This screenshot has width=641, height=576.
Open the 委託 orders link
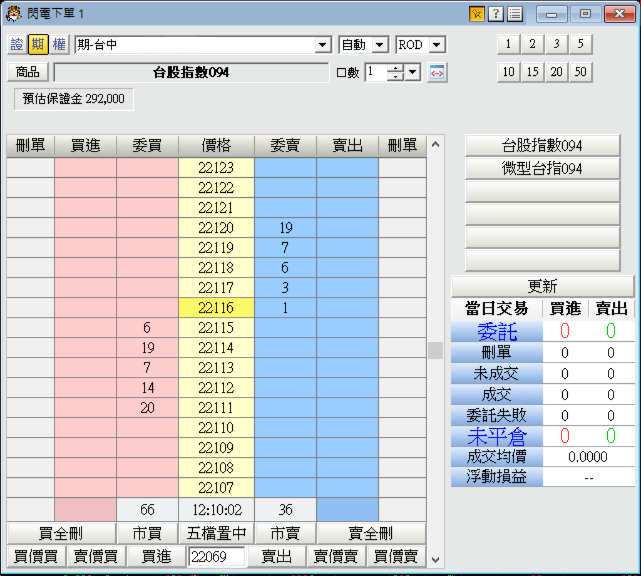497,331
